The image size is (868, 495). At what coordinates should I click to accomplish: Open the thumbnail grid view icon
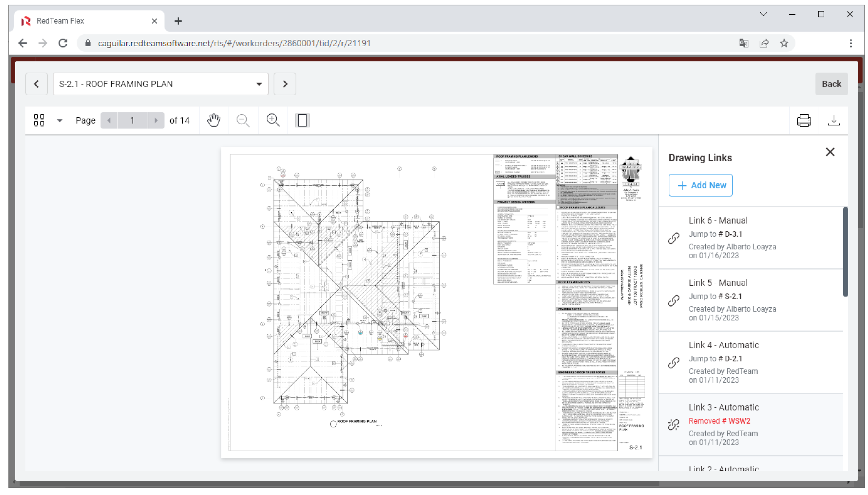39,120
